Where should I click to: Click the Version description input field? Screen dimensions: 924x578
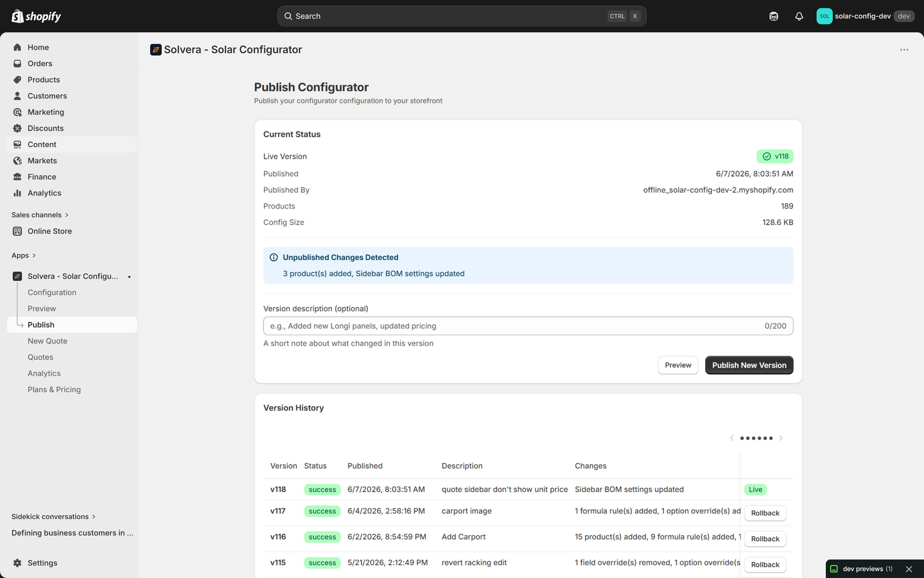(x=528, y=326)
